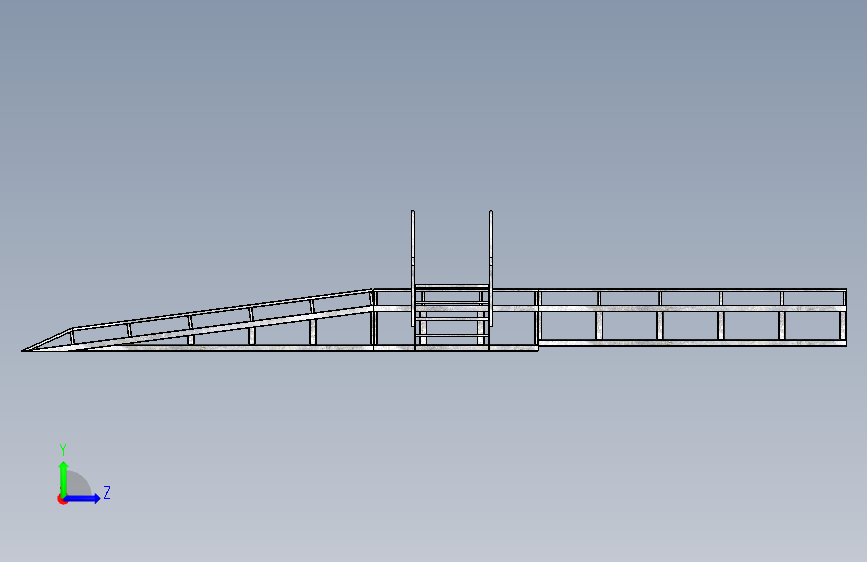867x562 pixels.
Task: Click the red X axis origin ball
Action: coord(62,499)
